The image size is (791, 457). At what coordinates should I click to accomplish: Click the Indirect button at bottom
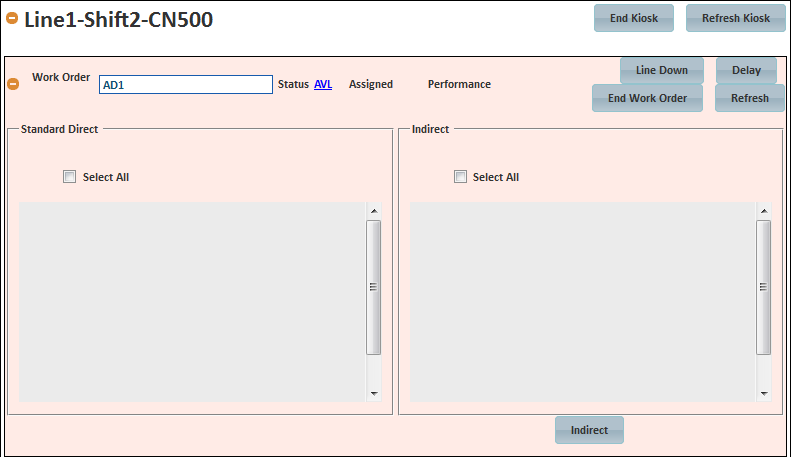[589, 430]
